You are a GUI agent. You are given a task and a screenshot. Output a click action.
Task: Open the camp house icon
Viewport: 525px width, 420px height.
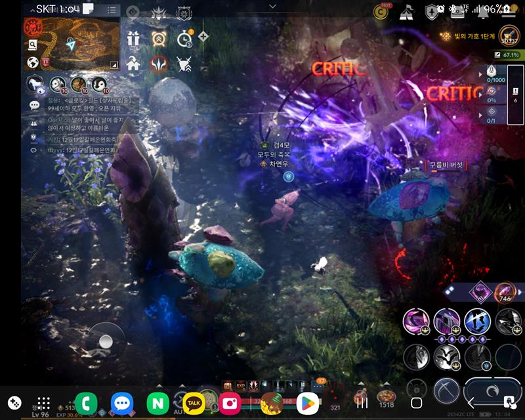pos(133,63)
